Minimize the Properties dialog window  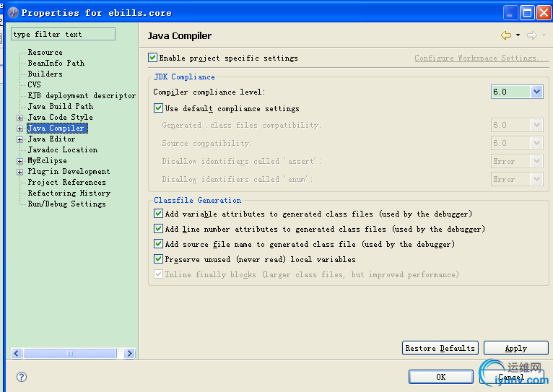510,13
